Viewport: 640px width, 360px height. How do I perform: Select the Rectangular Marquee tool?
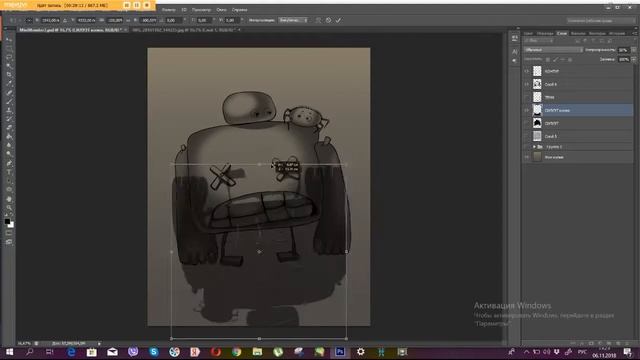(9, 48)
